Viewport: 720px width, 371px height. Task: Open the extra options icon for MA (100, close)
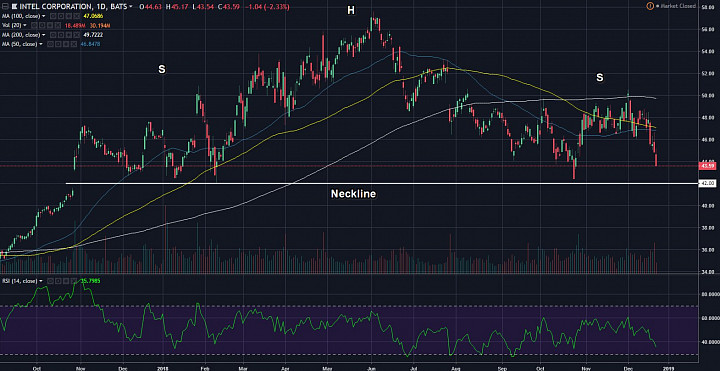tap(68, 16)
